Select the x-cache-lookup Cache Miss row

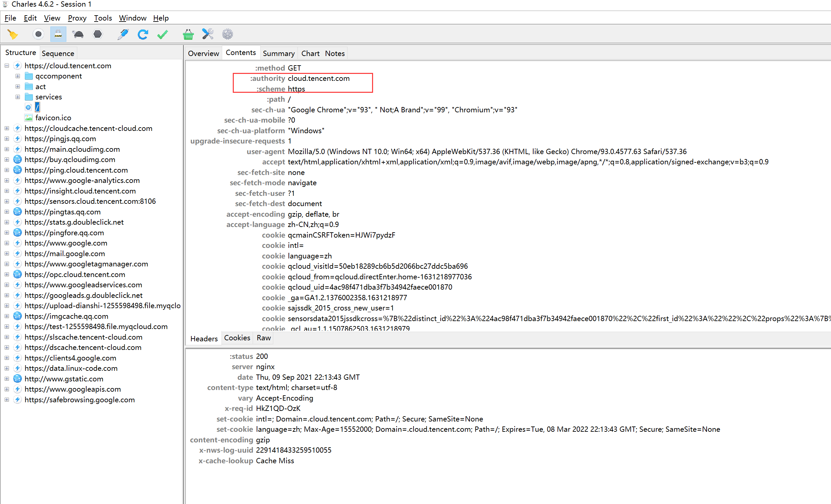click(x=246, y=461)
